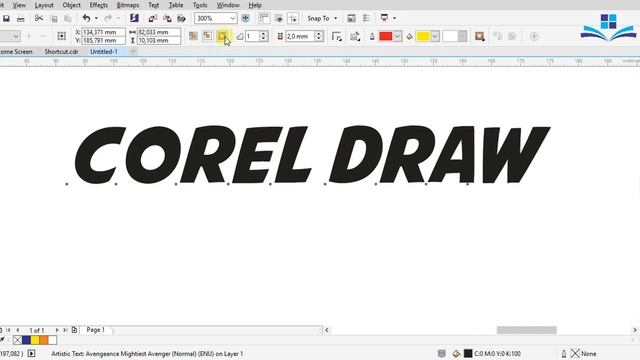Image resolution: width=640 pixels, height=360 pixels.
Task: Open the Table menu
Action: pos(176,5)
